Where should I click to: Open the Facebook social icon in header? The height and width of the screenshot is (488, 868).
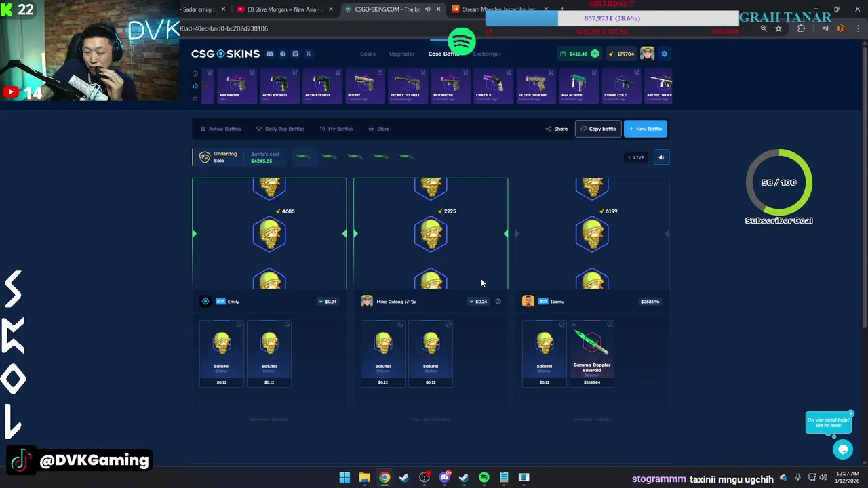283,54
